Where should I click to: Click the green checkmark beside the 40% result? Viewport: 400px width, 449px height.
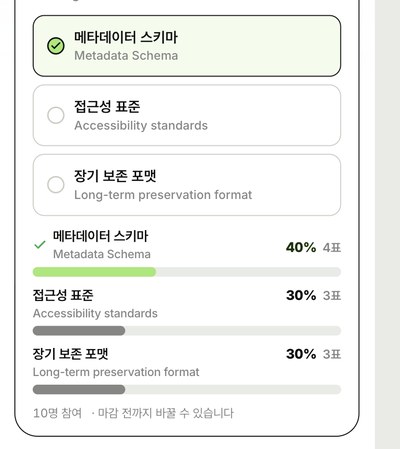pos(40,245)
